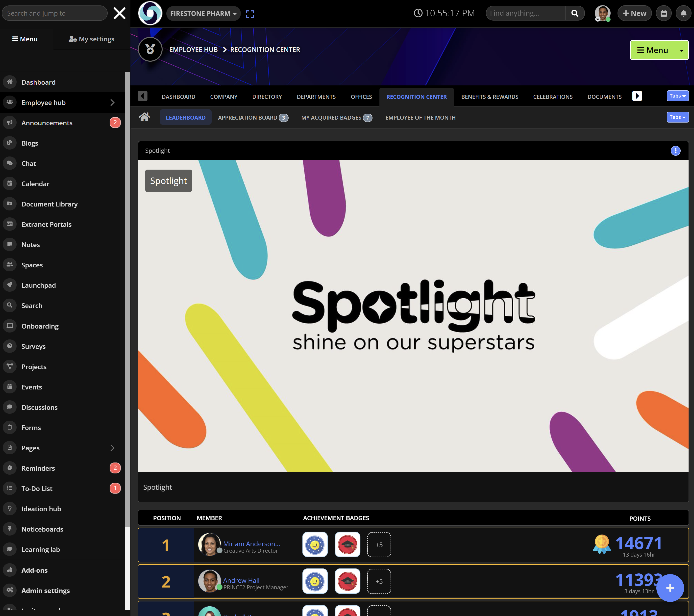Click the fullscreen expand icon
Viewport: 694px width, 616px height.
pyautogui.click(x=250, y=14)
